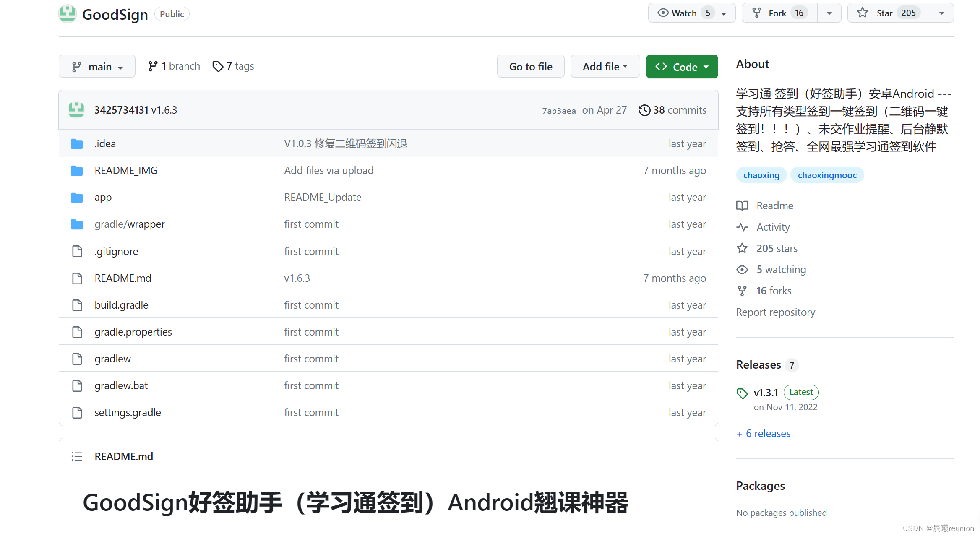The height and width of the screenshot is (536, 980).
Task: Click the commit author avatar next to 3425734131
Action: click(76, 110)
